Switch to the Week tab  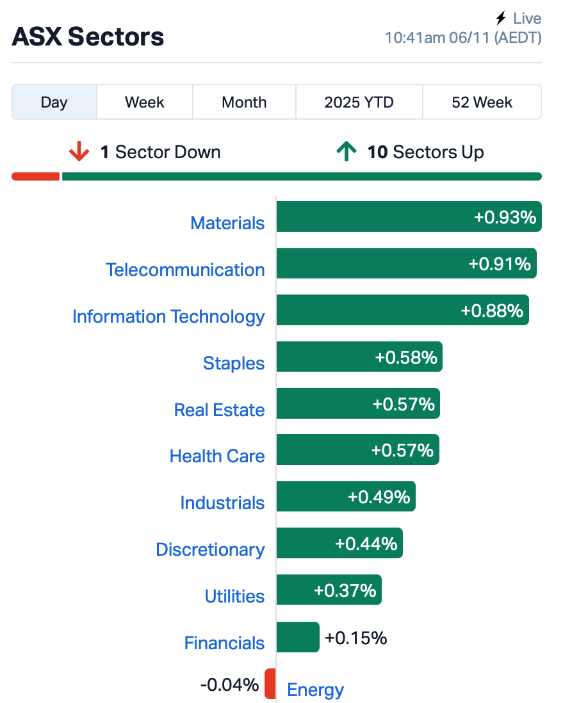tap(145, 102)
